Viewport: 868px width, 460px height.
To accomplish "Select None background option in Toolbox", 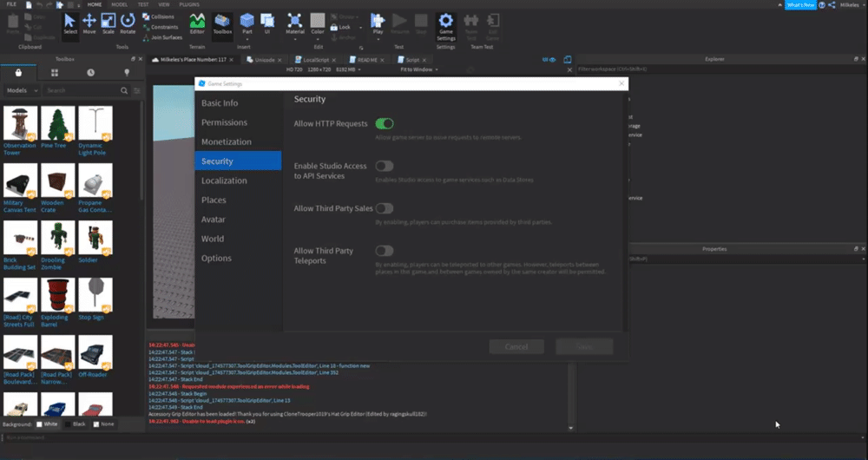I will click(103, 424).
